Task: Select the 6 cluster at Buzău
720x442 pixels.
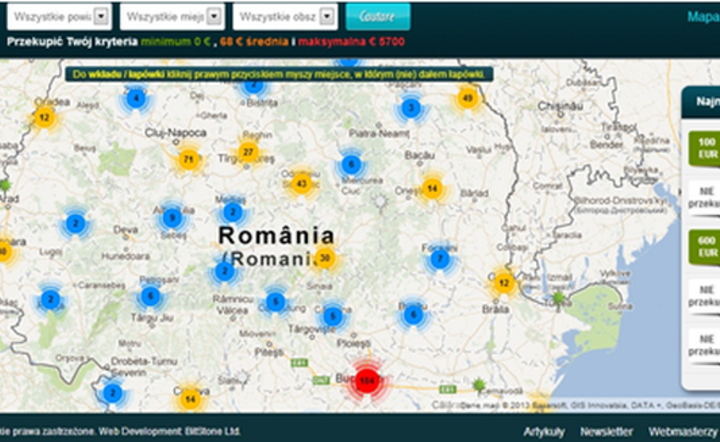Action: pyautogui.click(x=413, y=315)
